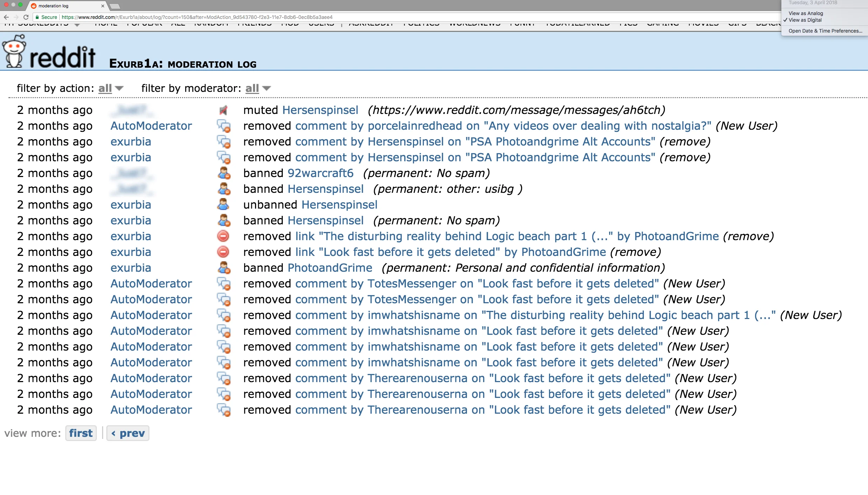Click the muted Hersenspinsel action icon
Viewport: 868px width, 495px height.
(223, 110)
